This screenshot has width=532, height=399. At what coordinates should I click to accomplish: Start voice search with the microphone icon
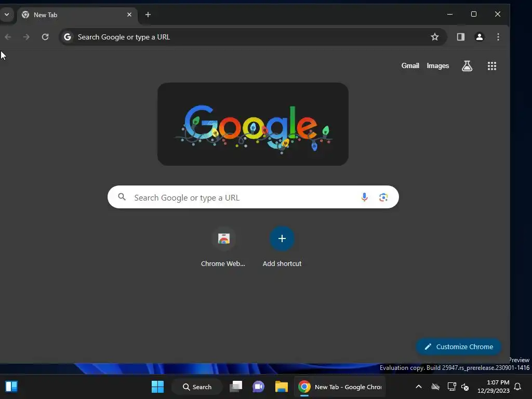point(364,197)
